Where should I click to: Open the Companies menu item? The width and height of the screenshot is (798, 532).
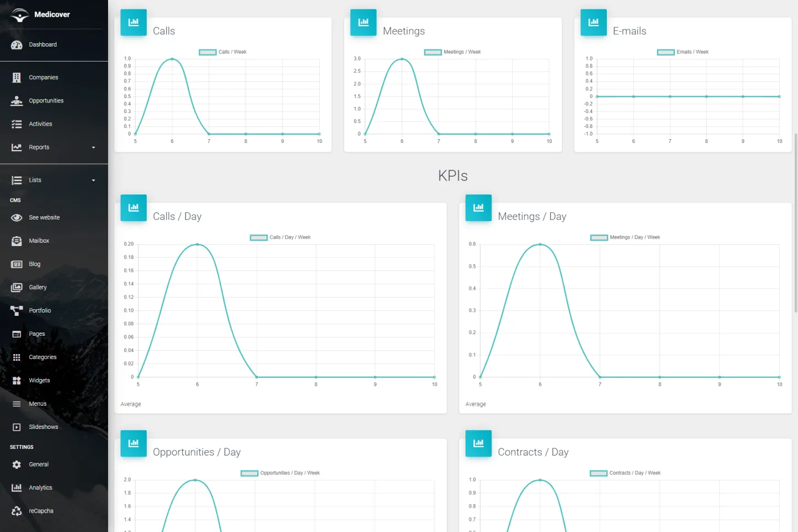[x=54, y=78]
